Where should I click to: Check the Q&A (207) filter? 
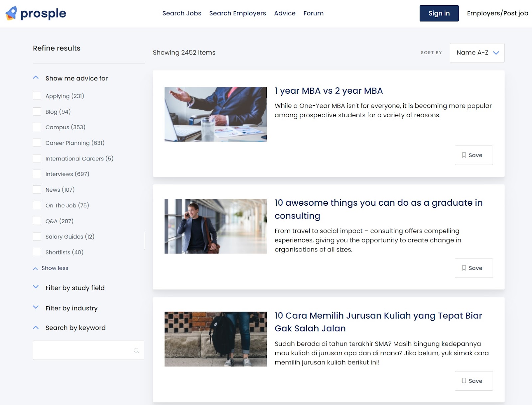[37, 221]
